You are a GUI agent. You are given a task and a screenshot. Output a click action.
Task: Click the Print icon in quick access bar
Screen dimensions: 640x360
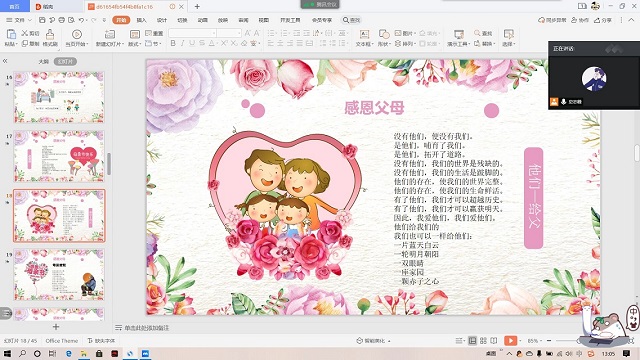(62, 20)
